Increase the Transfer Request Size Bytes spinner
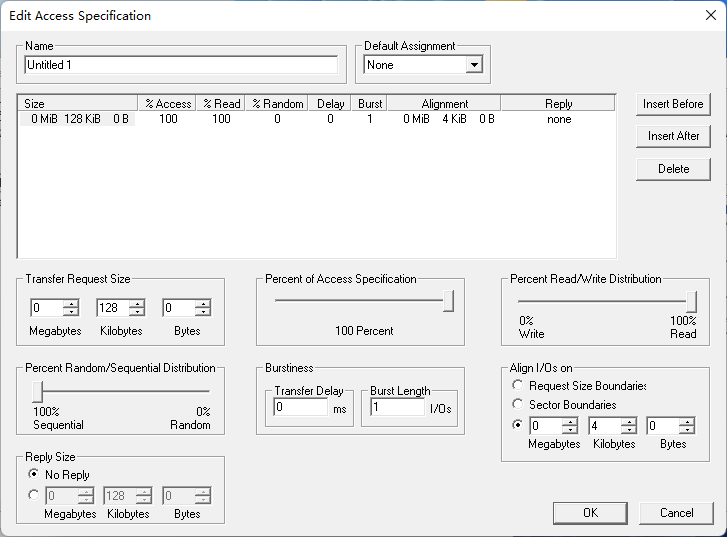This screenshot has width=727, height=537. coord(203,304)
